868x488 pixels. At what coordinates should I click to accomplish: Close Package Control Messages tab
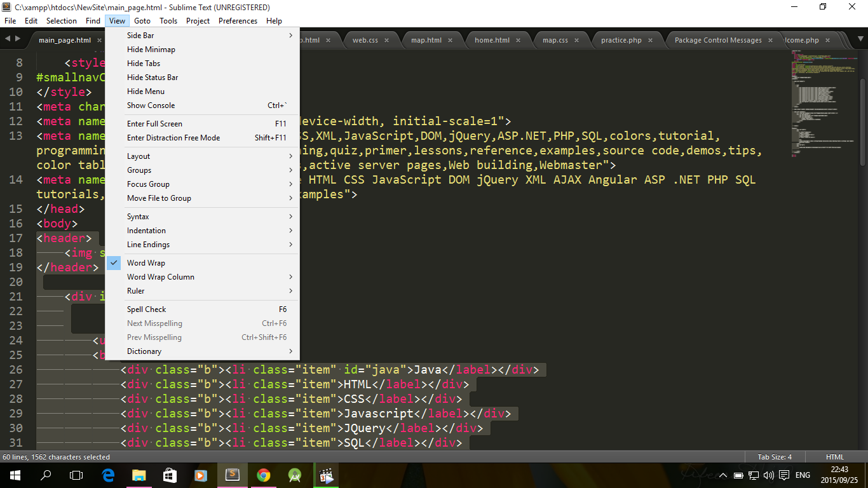tap(770, 40)
